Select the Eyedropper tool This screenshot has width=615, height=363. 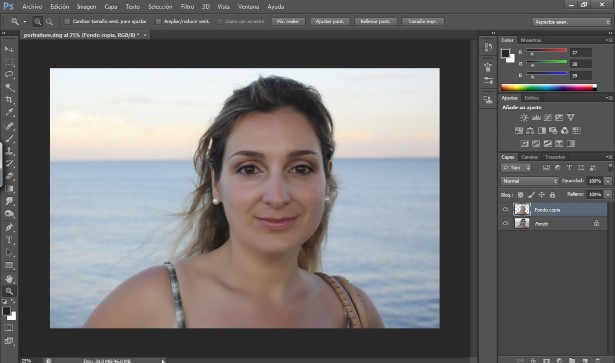pyautogui.click(x=9, y=112)
